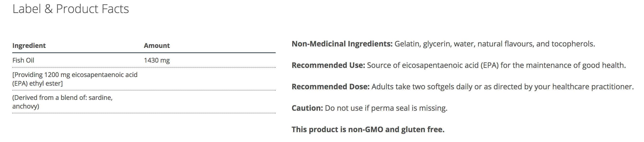Click the non-GMO and gluten free statement
This screenshot has width=644, height=142.
click(x=368, y=129)
